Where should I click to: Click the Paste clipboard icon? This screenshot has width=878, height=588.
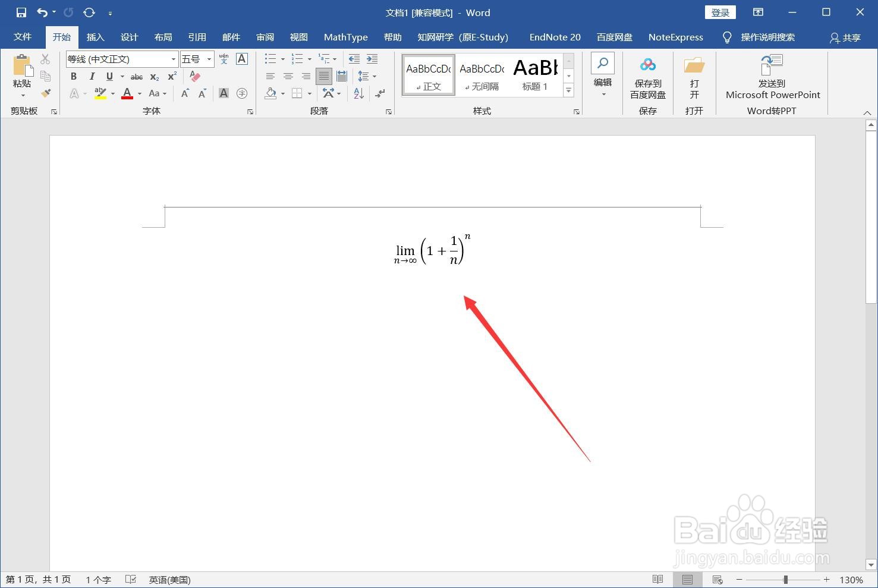[x=22, y=65]
